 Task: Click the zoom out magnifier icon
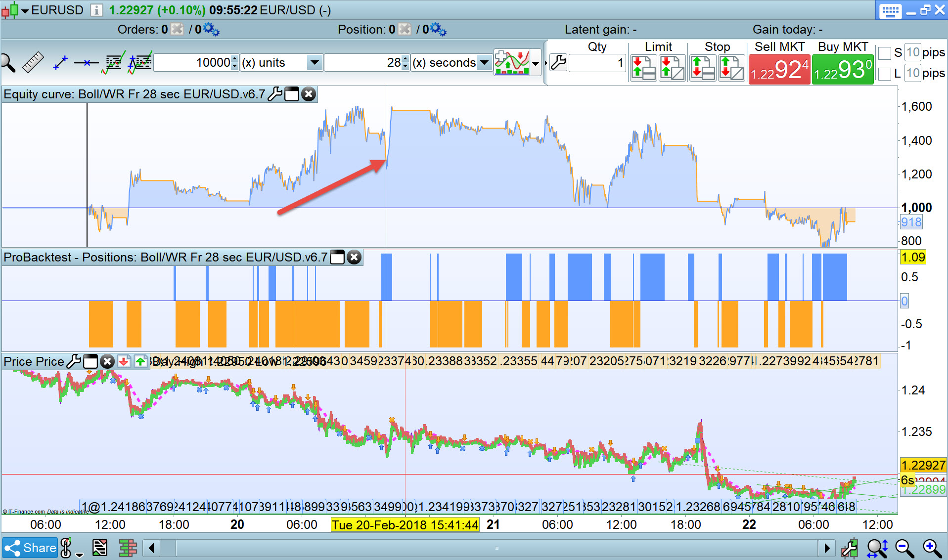[x=904, y=548]
